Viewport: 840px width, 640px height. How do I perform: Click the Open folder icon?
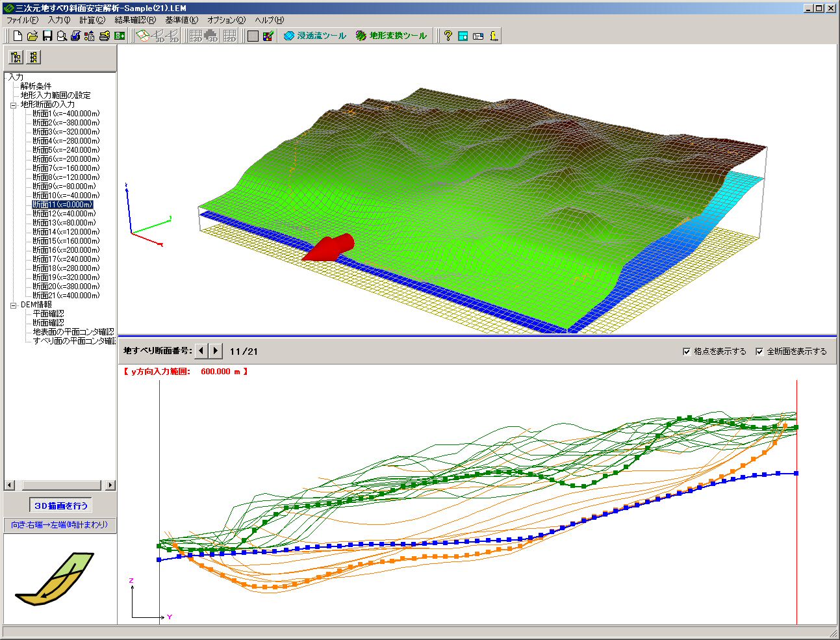point(32,36)
